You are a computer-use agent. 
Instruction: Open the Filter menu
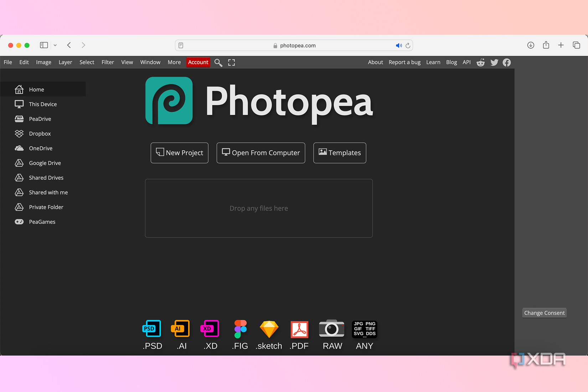click(x=108, y=62)
